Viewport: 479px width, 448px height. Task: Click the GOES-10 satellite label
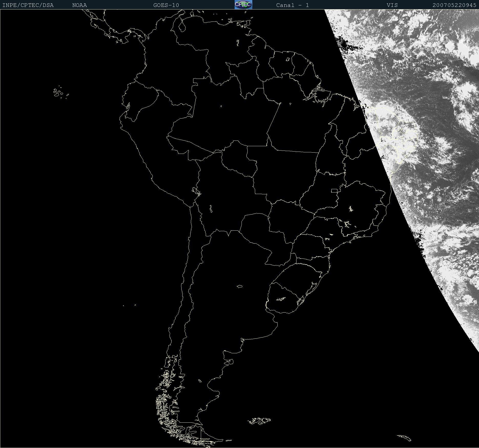tap(166, 5)
